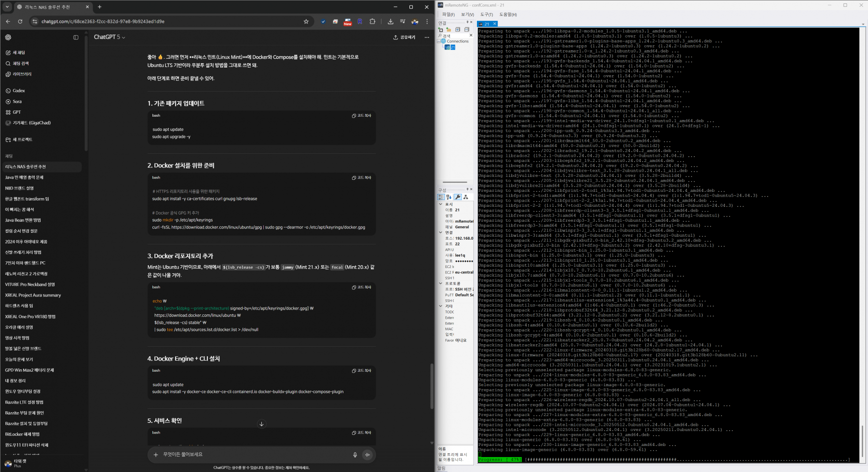Toggle alphabetical sort in config panel
This screenshot has height=472, width=868.
(x=449, y=197)
